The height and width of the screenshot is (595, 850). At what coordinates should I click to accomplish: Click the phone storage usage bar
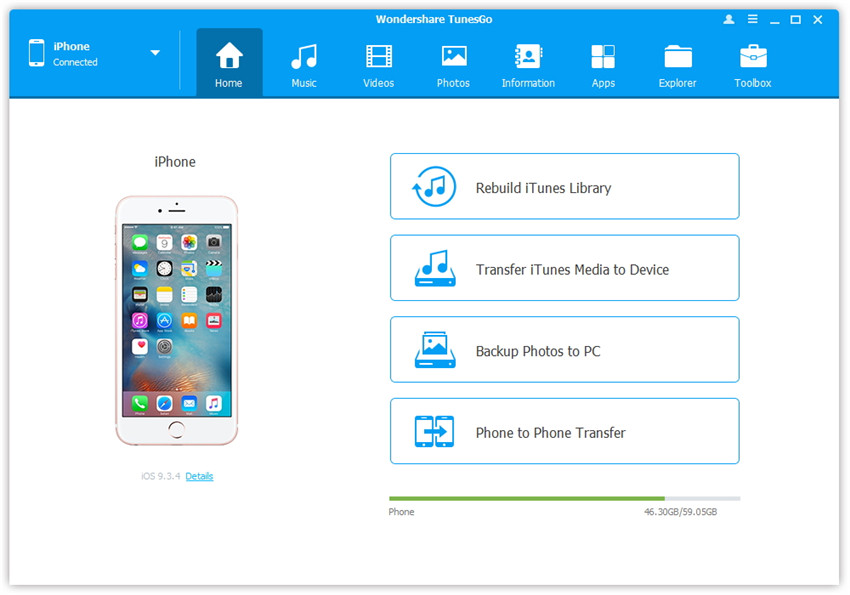(564, 498)
